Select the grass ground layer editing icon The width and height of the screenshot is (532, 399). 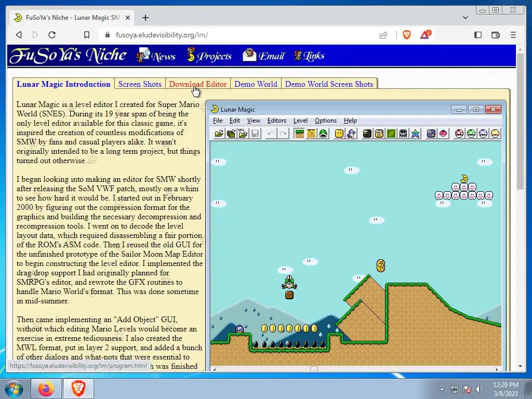[x=299, y=134]
